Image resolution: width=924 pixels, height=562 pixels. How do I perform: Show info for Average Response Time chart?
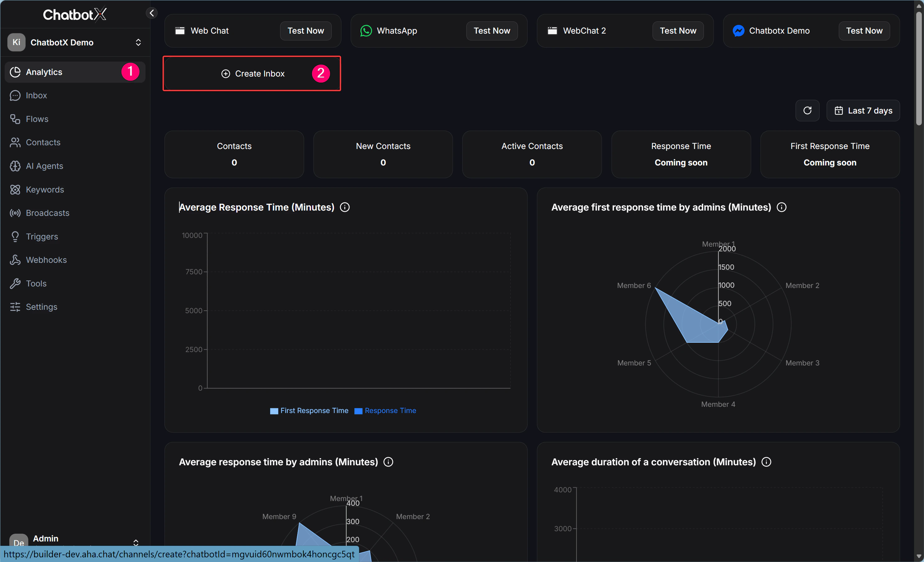click(344, 207)
